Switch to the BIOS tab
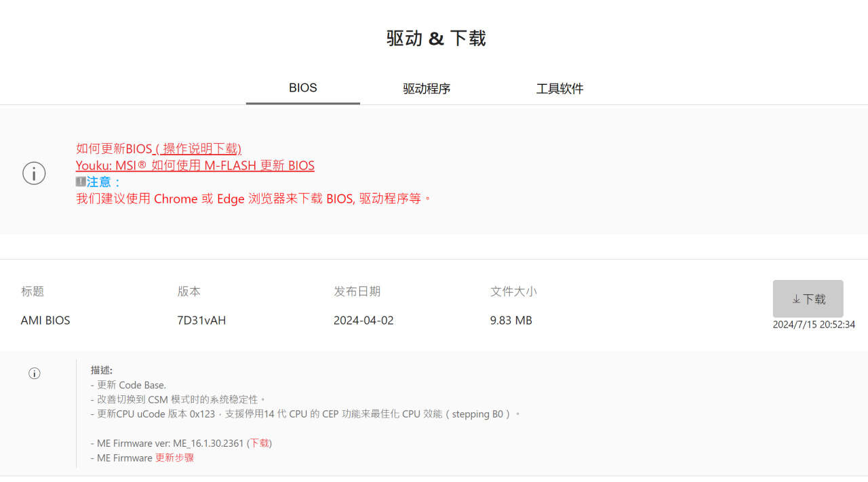The width and height of the screenshot is (868, 482). [x=302, y=88]
